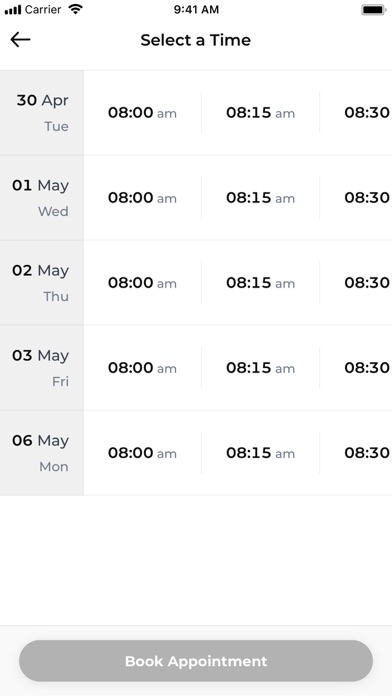392x696 pixels.
Task: Select 08:30 slot on 02 May
Action: 356,283
